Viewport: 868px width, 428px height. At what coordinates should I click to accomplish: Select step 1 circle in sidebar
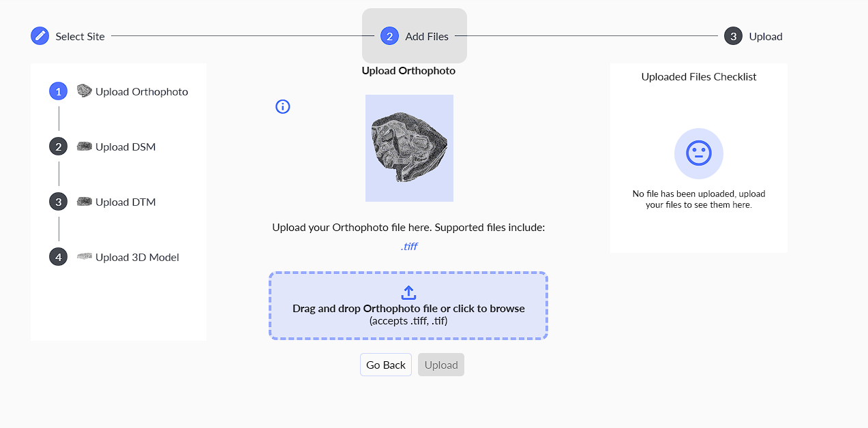(59, 91)
